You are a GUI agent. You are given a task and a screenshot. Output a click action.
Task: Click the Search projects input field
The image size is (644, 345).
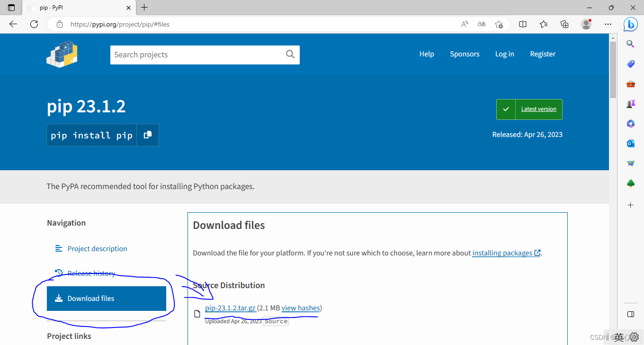coord(197,55)
